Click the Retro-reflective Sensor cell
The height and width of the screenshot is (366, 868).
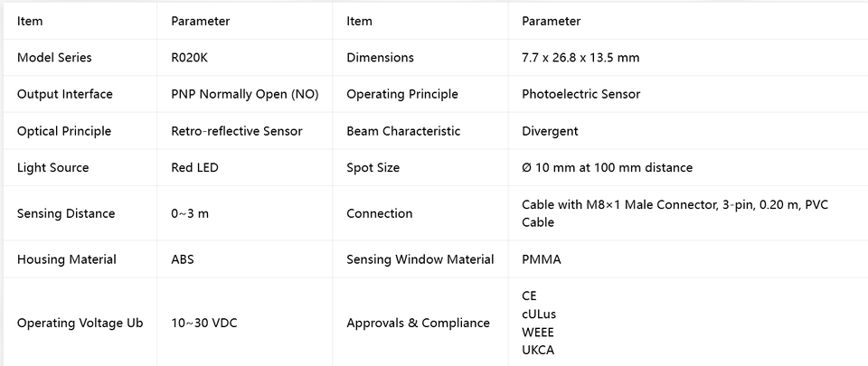[236, 131]
